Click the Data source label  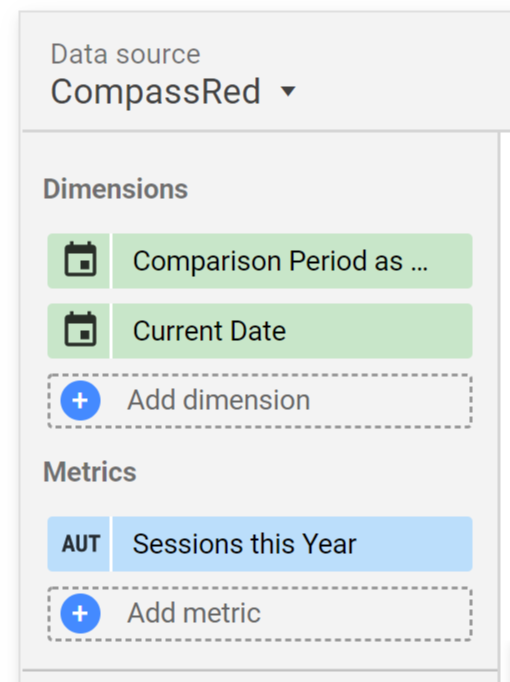[x=125, y=54]
